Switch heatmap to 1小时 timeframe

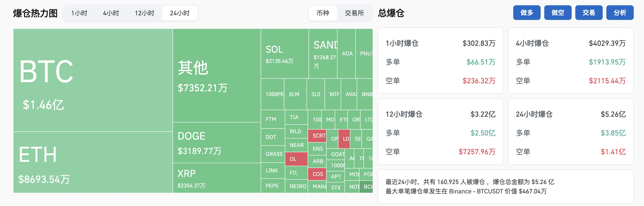[79, 13]
